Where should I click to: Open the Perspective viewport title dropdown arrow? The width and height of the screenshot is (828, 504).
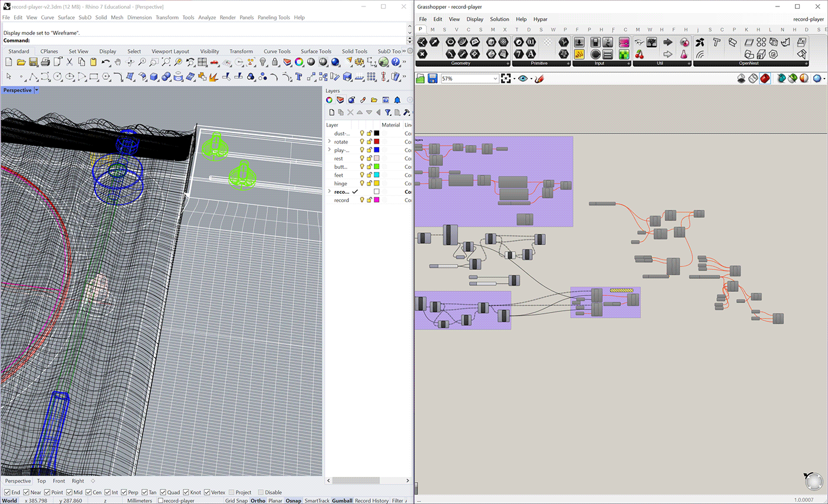click(x=37, y=90)
